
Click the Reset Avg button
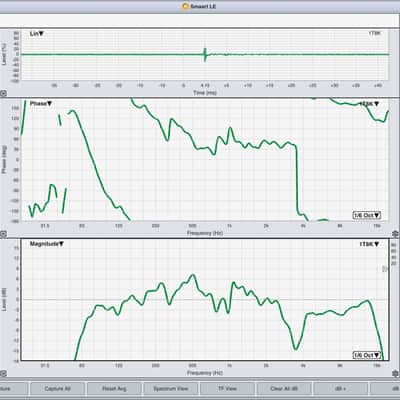click(114, 389)
